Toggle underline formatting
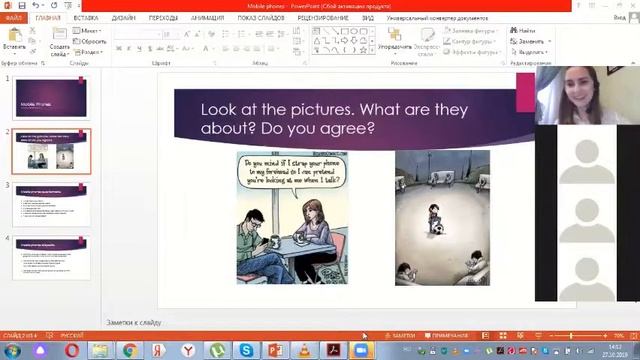Viewport: 640px width, 360px height. point(139,49)
